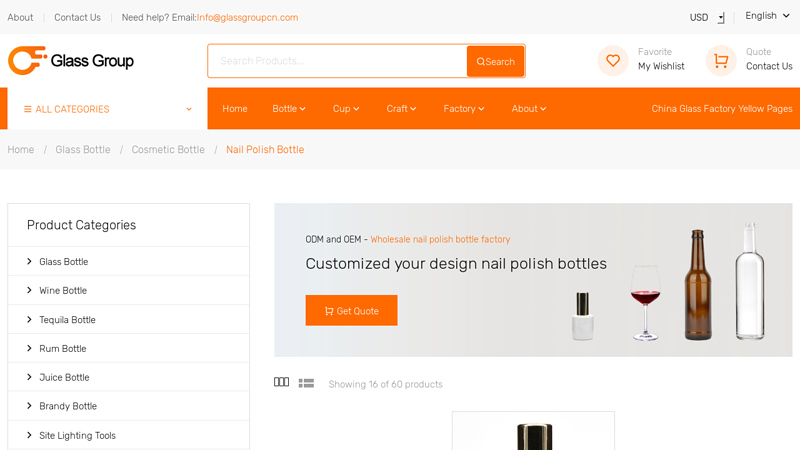Open the USD currency dropdown
Screen dimensions: 800x450
pyautogui.click(x=707, y=17)
